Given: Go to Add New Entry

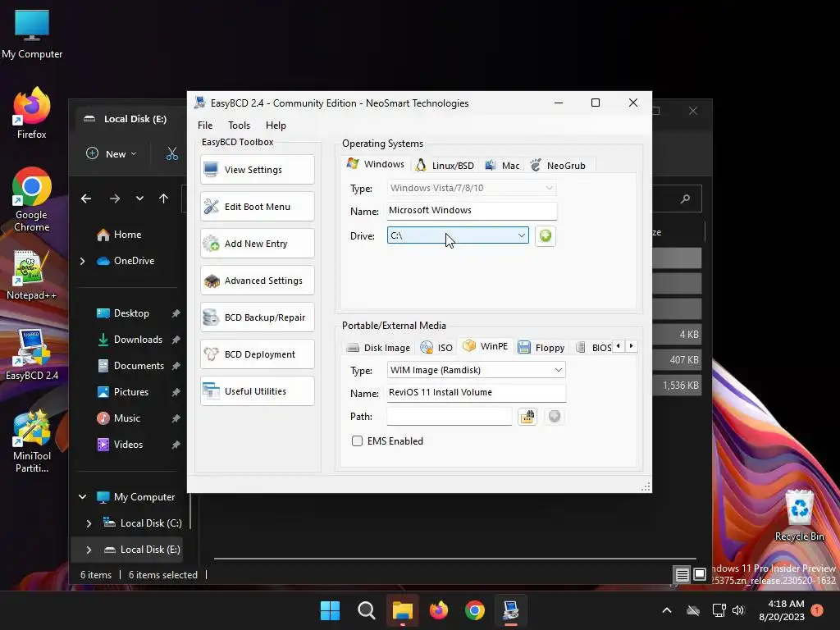Looking at the screenshot, I should click(x=257, y=244).
